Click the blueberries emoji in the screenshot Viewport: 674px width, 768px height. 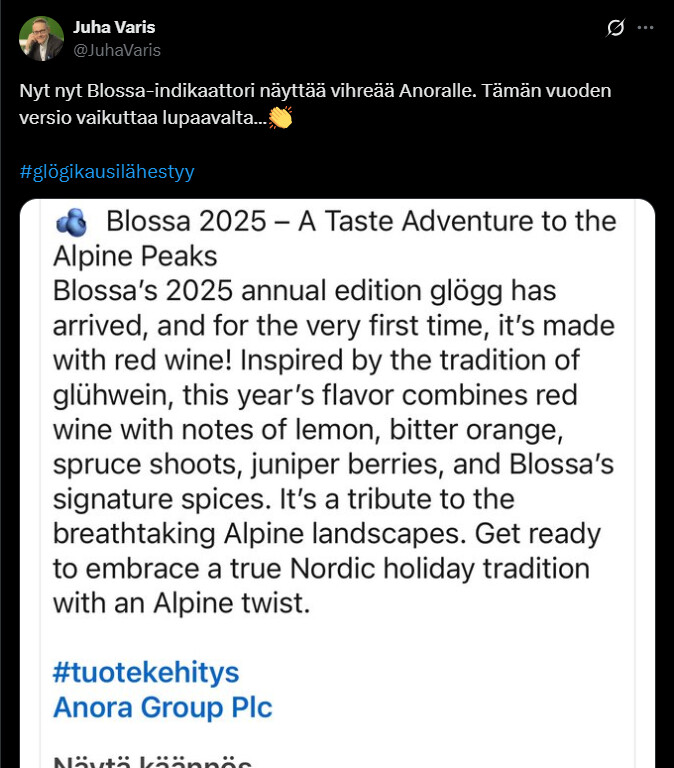71,221
